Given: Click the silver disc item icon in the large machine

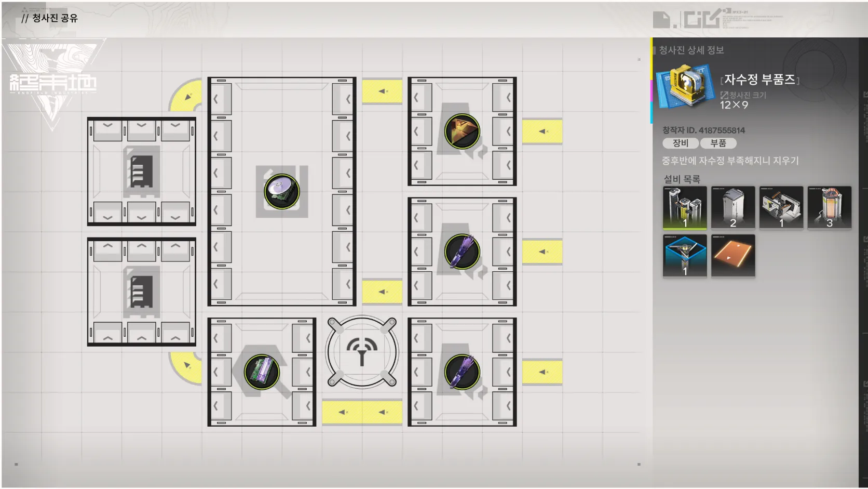Looking at the screenshot, I should click(281, 191).
